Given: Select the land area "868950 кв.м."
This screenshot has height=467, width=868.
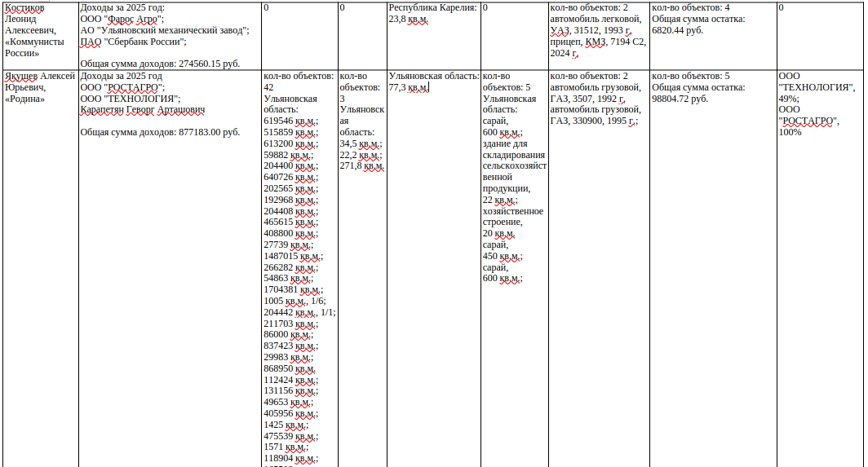Looking at the screenshot, I should point(290,368).
